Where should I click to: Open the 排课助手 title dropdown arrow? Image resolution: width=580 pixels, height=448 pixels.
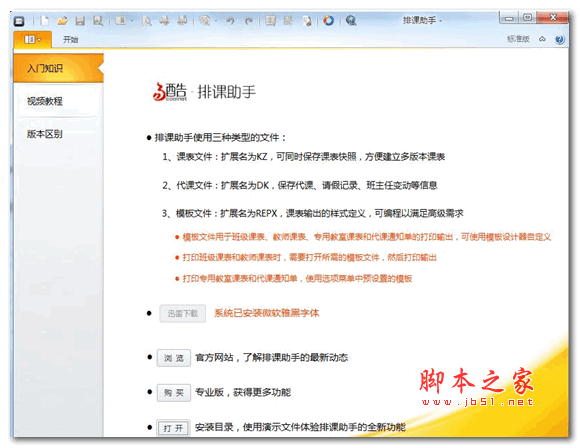coord(441,21)
